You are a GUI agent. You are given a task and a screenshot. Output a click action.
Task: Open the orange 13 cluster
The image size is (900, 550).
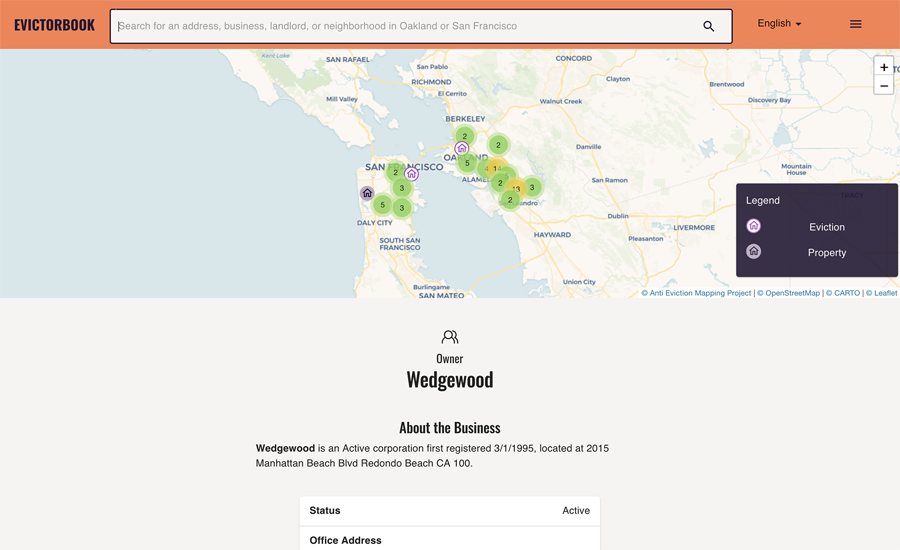(x=516, y=188)
